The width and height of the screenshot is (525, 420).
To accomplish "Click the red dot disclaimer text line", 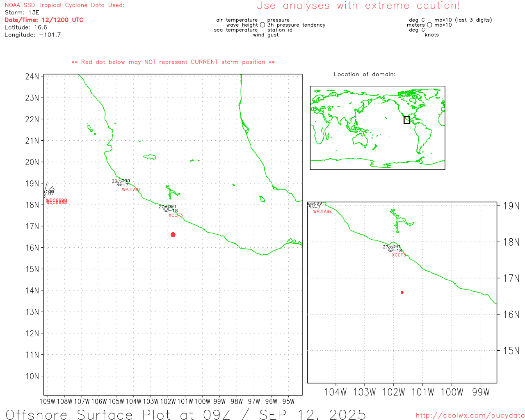I will pyautogui.click(x=173, y=62).
